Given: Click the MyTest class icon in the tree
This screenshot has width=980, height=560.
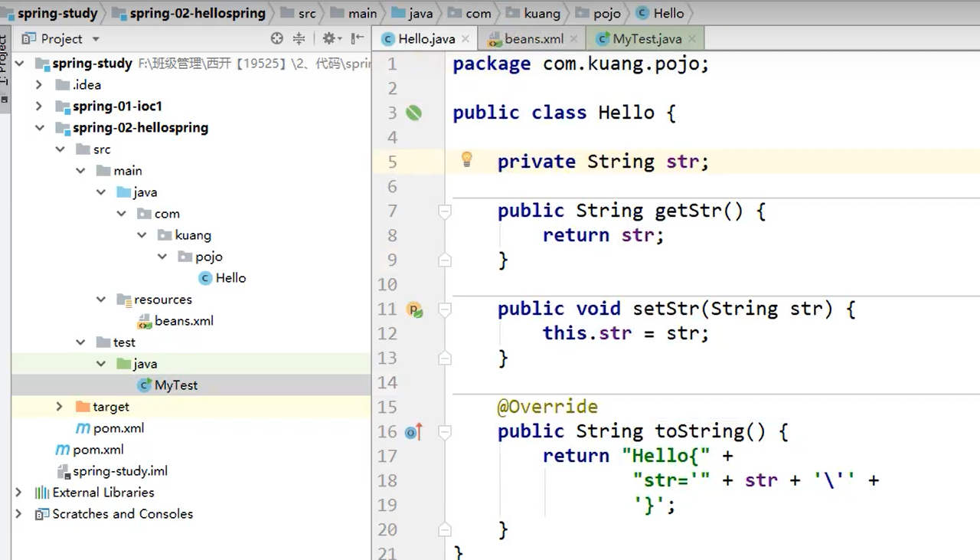Looking at the screenshot, I should click(144, 385).
